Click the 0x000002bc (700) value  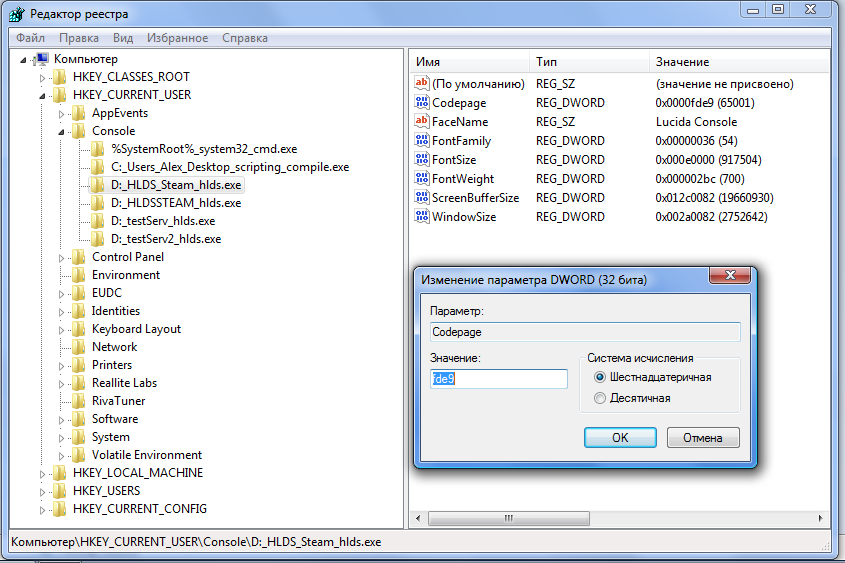(700, 179)
